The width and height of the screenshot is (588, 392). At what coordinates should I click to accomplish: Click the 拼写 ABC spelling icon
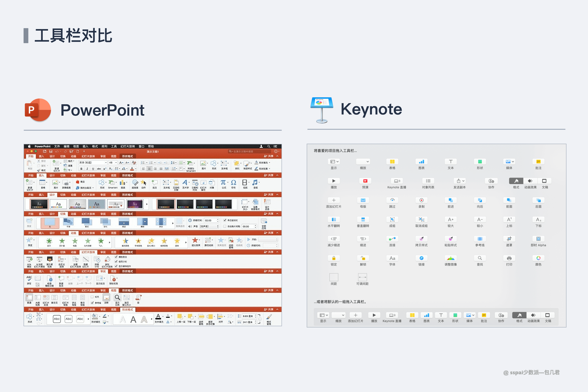click(x=29, y=278)
